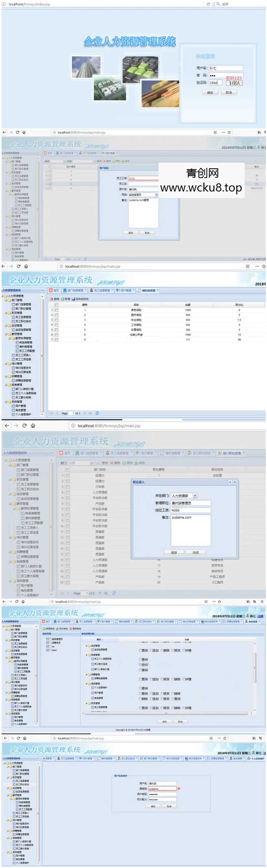Open the 部门 filter dropdown showing 全部

(x=92, y=463)
